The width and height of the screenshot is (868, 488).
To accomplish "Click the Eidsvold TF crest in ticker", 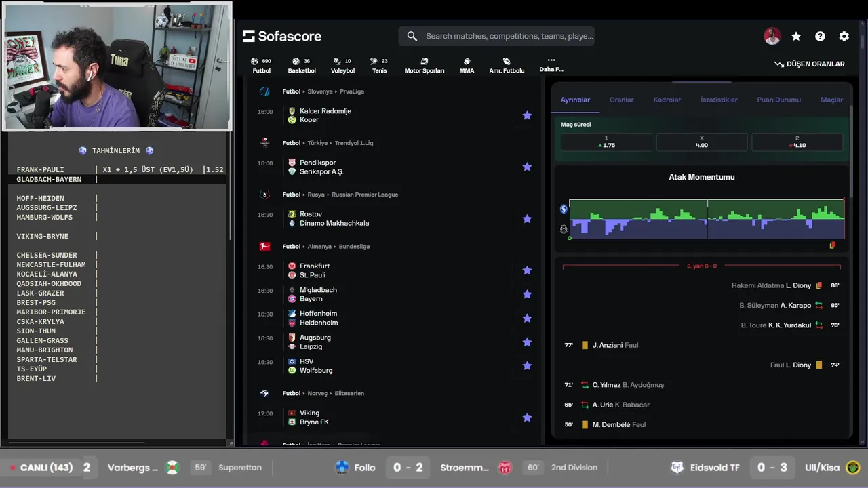I will click(x=677, y=467).
